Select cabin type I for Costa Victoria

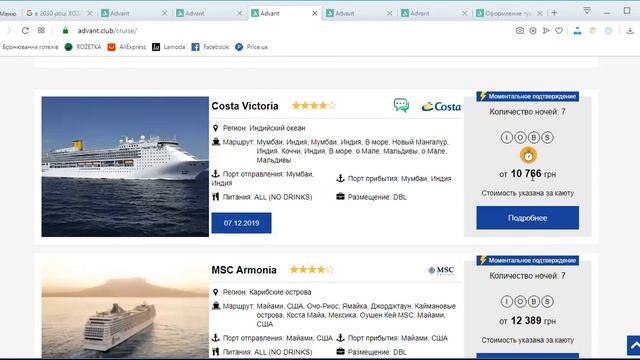(x=507, y=138)
